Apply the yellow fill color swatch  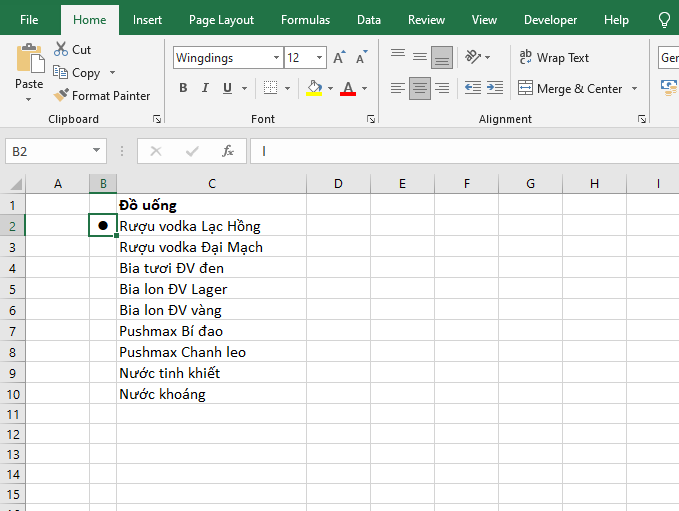(x=314, y=88)
